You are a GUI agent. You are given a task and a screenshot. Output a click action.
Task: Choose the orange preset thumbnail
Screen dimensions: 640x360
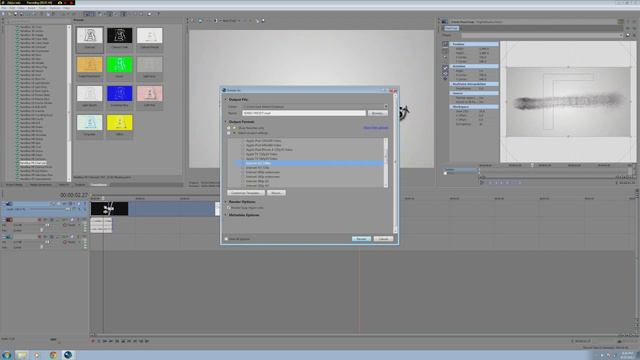coord(89,64)
